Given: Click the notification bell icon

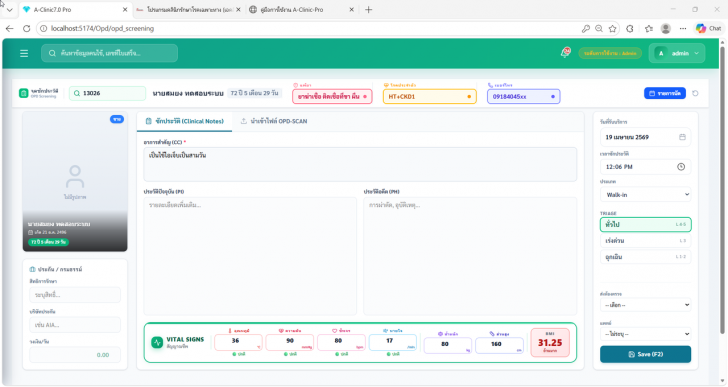Looking at the screenshot, I should click(565, 53).
